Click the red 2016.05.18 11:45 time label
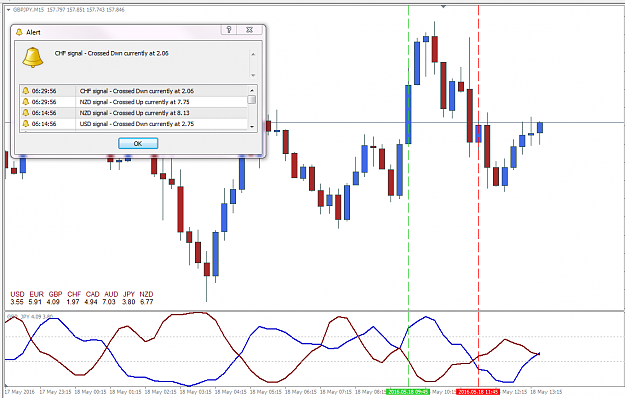The width and height of the screenshot is (625, 398). (x=478, y=392)
